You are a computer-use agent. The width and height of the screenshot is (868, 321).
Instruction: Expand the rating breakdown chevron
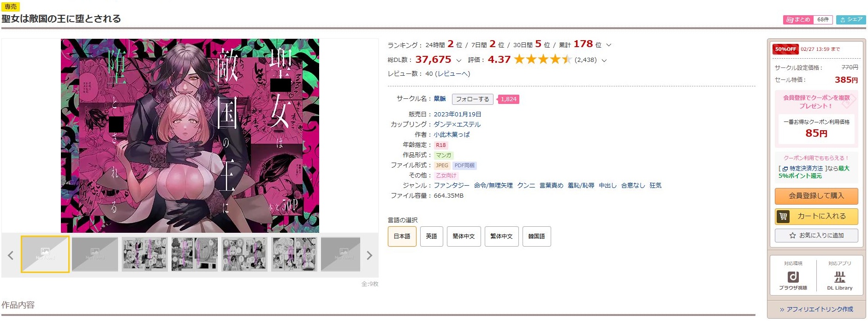pos(604,61)
